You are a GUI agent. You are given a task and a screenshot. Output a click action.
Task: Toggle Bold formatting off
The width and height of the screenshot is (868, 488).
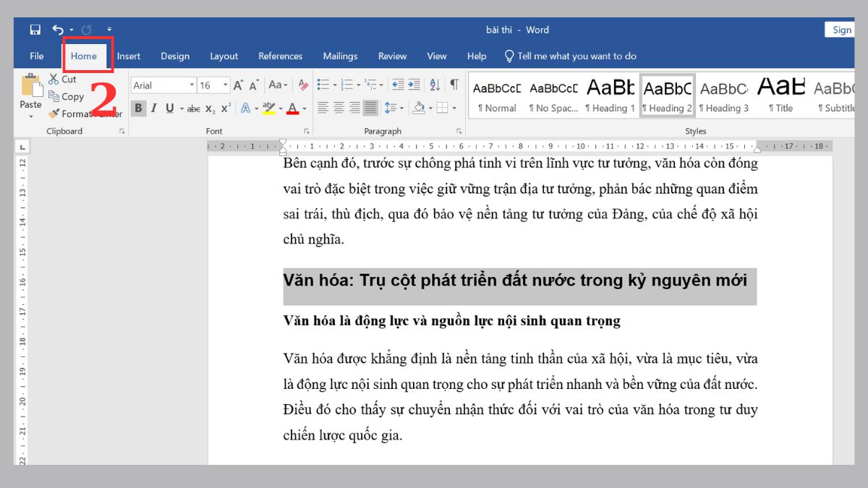click(x=137, y=108)
